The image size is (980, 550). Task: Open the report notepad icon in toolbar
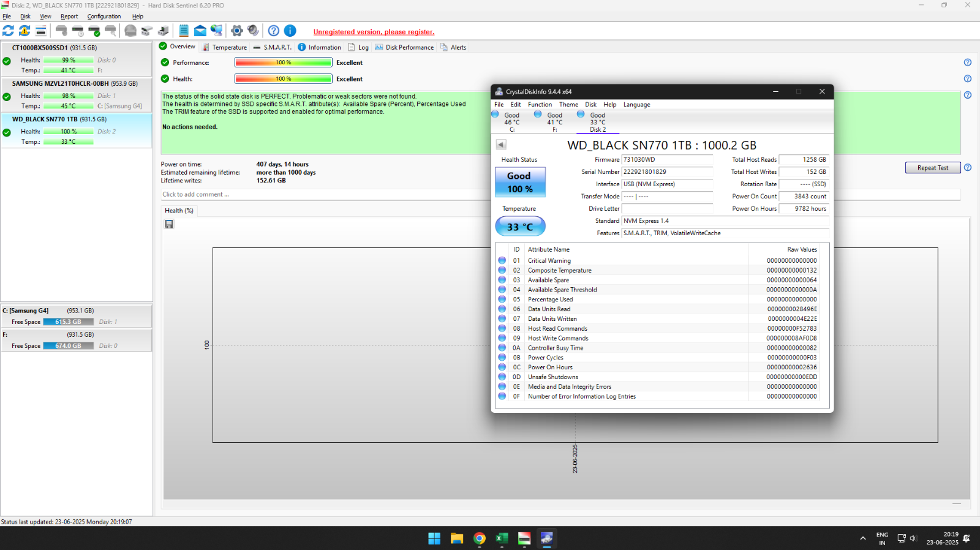184,31
